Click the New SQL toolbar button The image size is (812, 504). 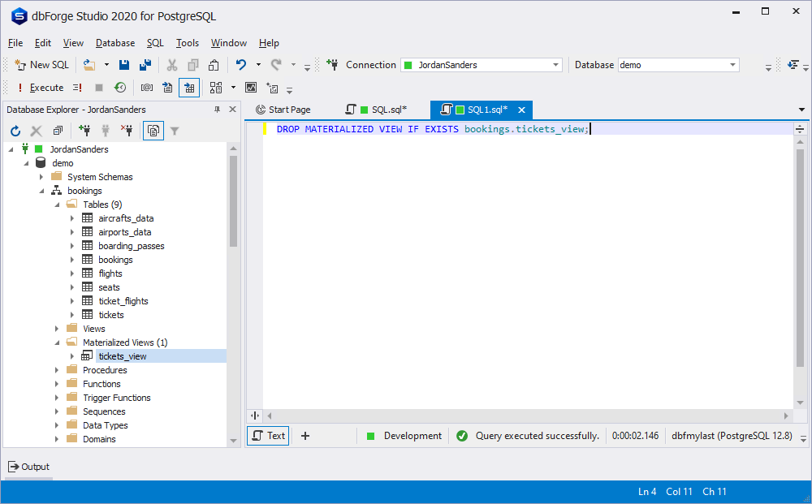[x=41, y=65]
